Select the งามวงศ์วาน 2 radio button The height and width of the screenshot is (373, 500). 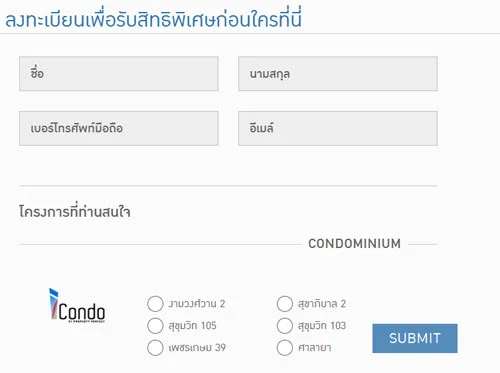[155, 304]
